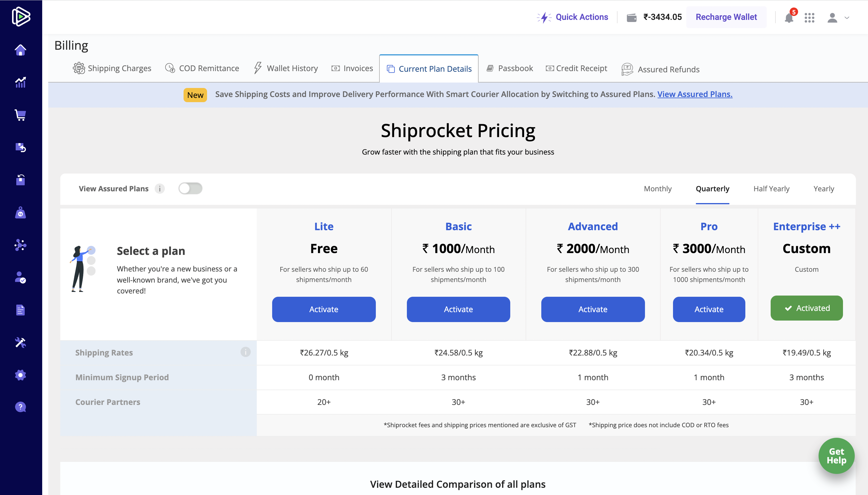Follow the View Assured Plans link
This screenshot has width=868, height=495.
(695, 94)
